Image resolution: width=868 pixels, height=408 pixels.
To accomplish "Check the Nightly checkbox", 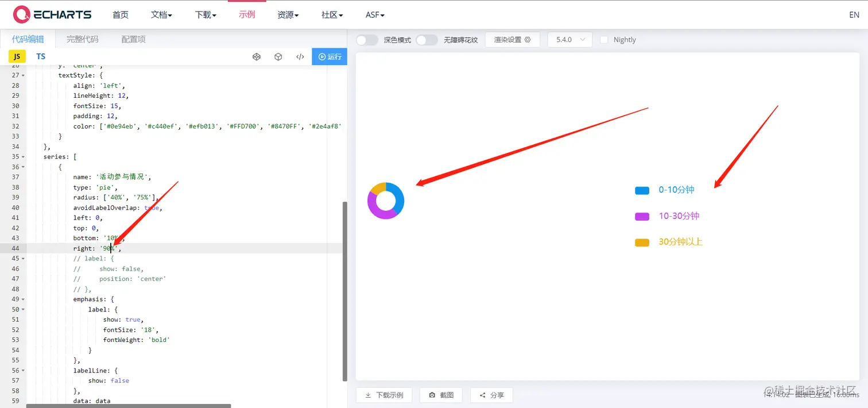I will (604, 40).
